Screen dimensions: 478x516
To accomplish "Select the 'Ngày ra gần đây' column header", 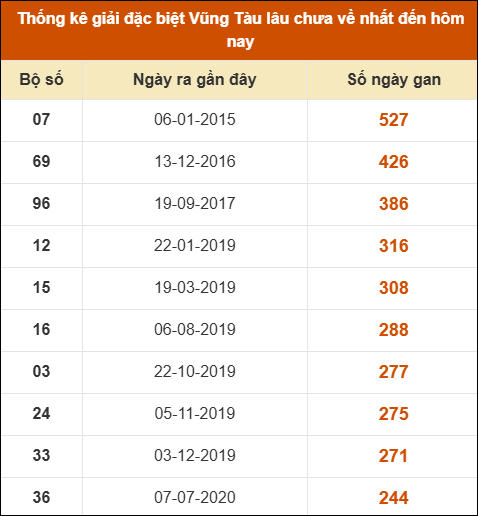I will pos(195,80).
